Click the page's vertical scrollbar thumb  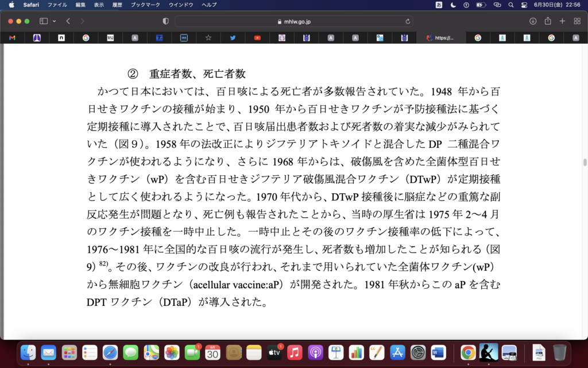tap(585, 162)
